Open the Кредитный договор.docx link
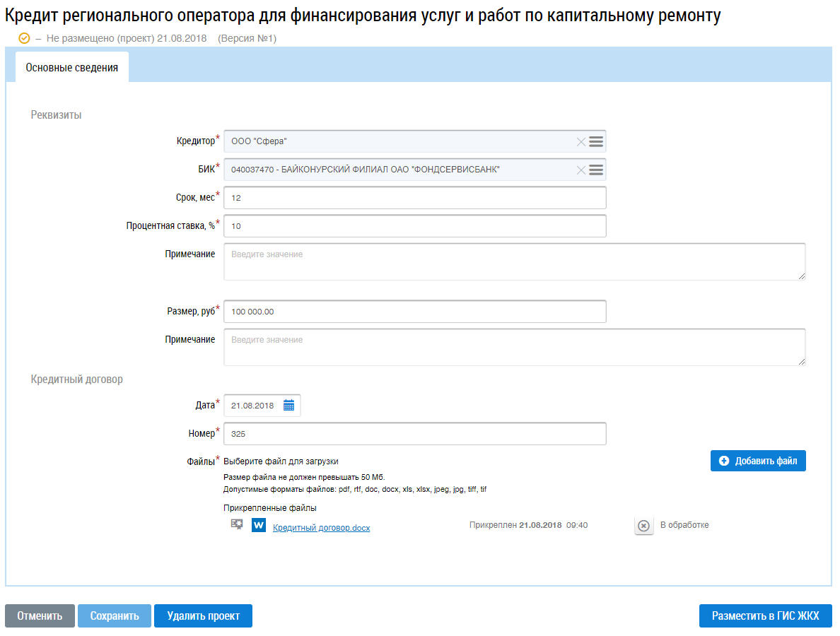Viewport: 840px width, 636px height. point(321,528)
